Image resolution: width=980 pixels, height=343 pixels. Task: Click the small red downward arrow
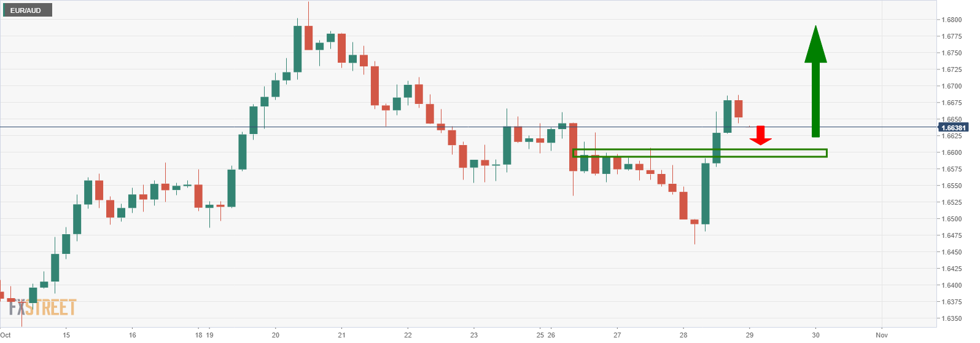tap(760, 135)
